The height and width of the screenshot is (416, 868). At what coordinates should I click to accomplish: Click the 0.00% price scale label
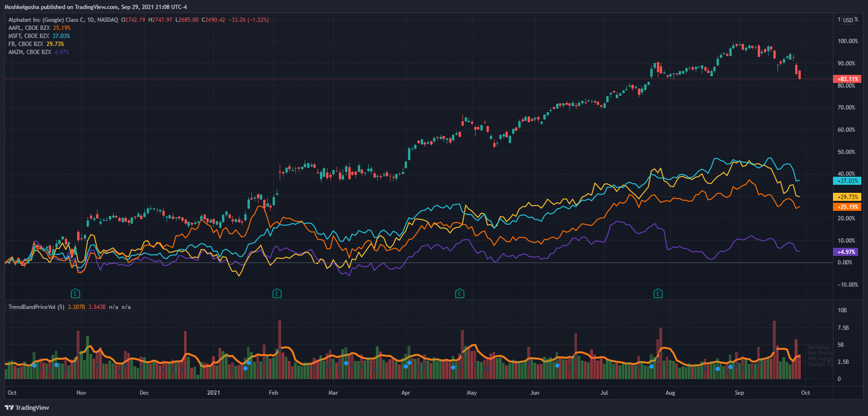[x=845, y=262]
